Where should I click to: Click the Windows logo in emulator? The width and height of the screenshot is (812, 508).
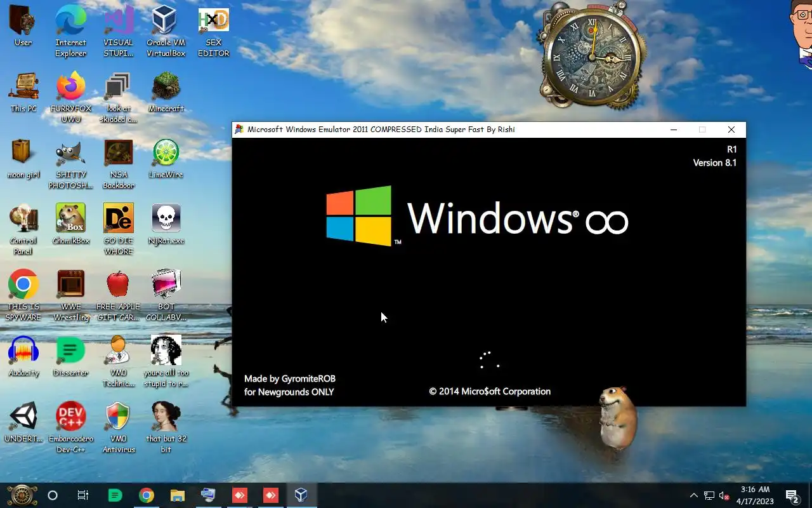point(359,216)
